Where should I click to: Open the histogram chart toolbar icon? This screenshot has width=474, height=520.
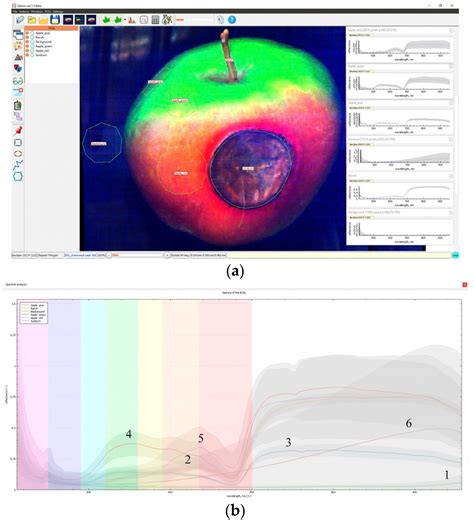pos(132,20)
